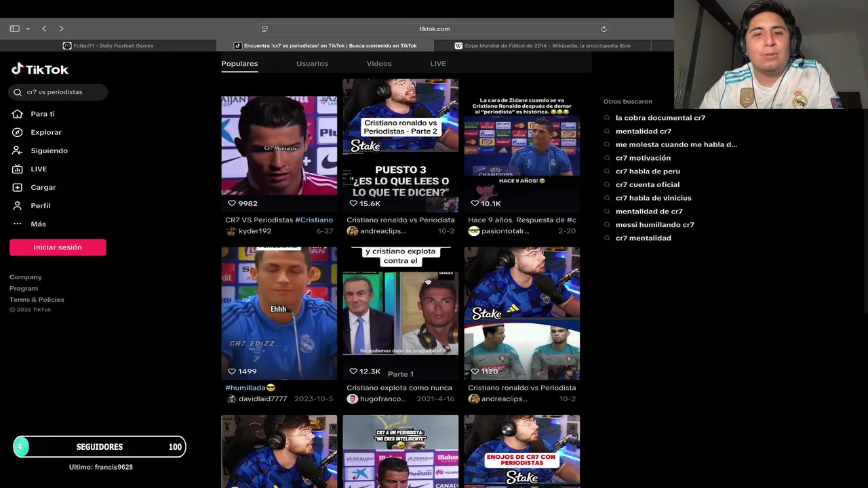
Task: Click heart icon showing 10.1K likes
Action: tap(474, 203)
